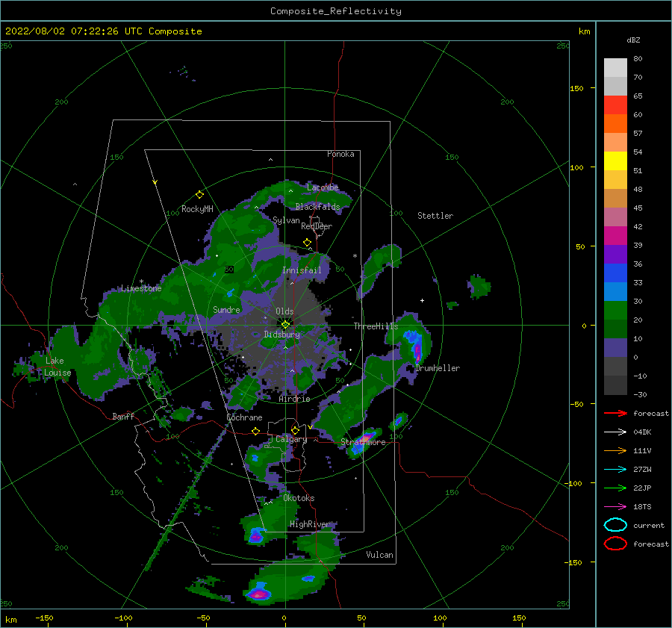
Task: Pick the cyan 27ZW arrow in the legend
Action: tap(615, 470)
